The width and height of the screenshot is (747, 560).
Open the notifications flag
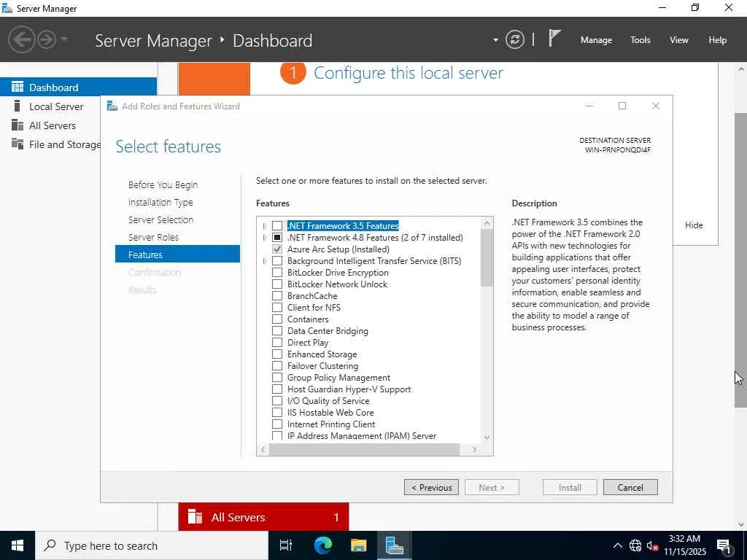tap(554, 38)
